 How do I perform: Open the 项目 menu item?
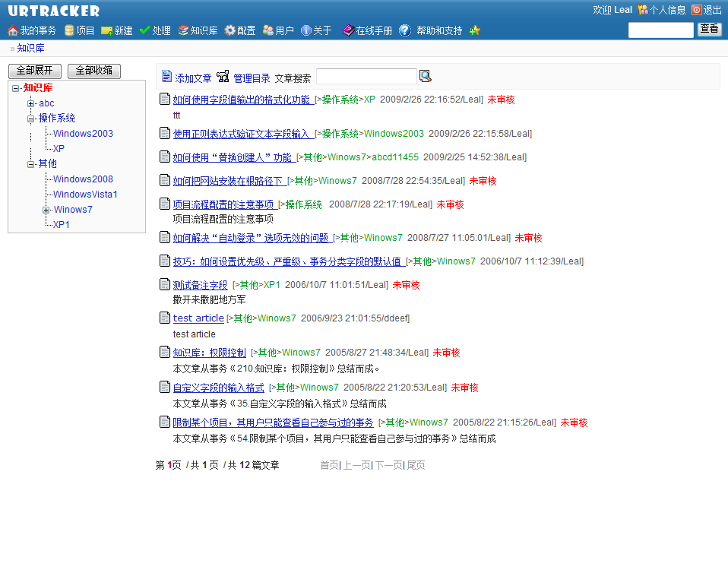click(x=85, y=30)
